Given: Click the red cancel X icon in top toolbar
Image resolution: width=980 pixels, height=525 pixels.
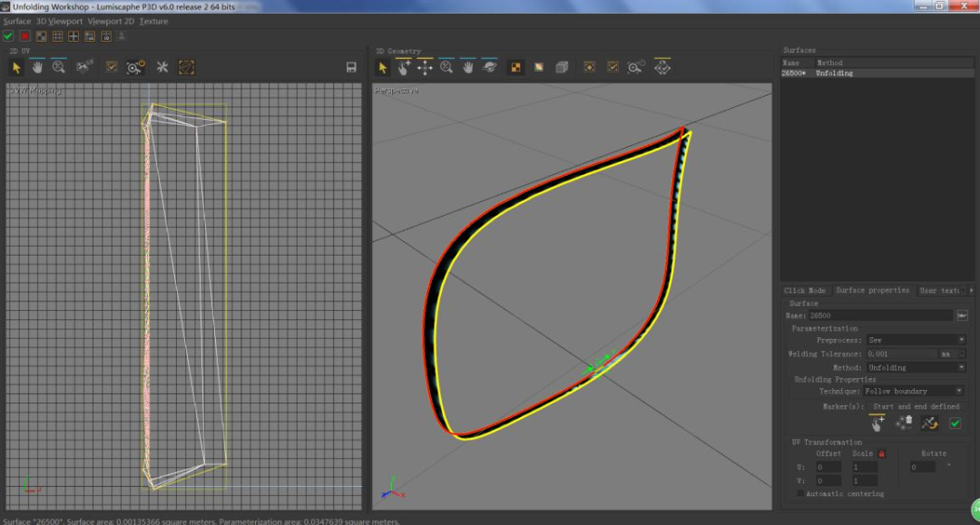Looking at the screenshot, I should coord(24,36).
